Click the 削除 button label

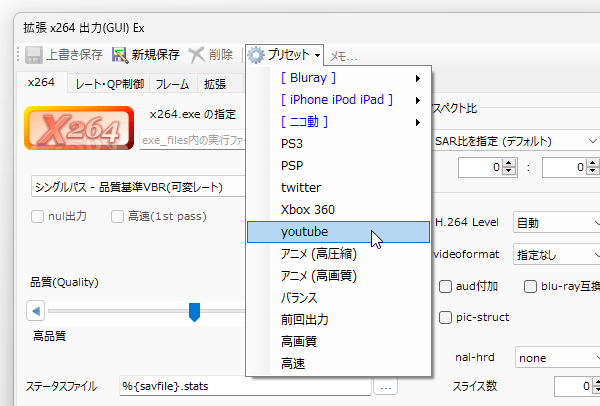[221, 55]
